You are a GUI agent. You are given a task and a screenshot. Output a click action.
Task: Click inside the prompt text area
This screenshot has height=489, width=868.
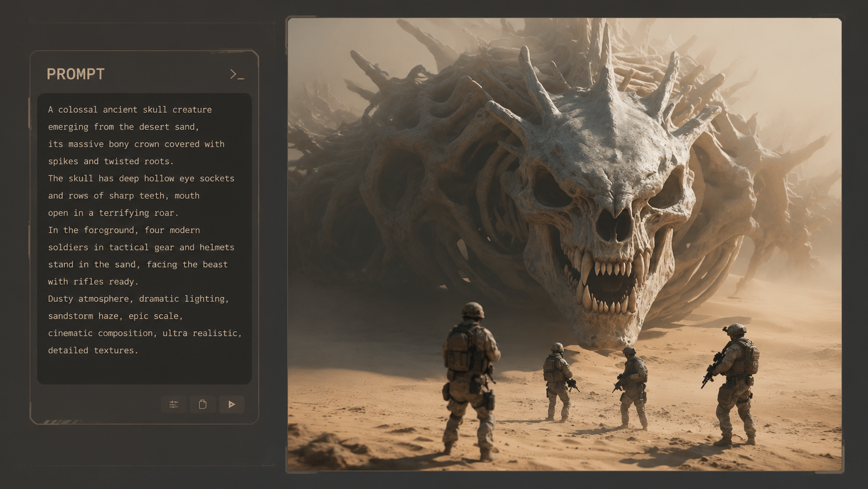(144, 239)
